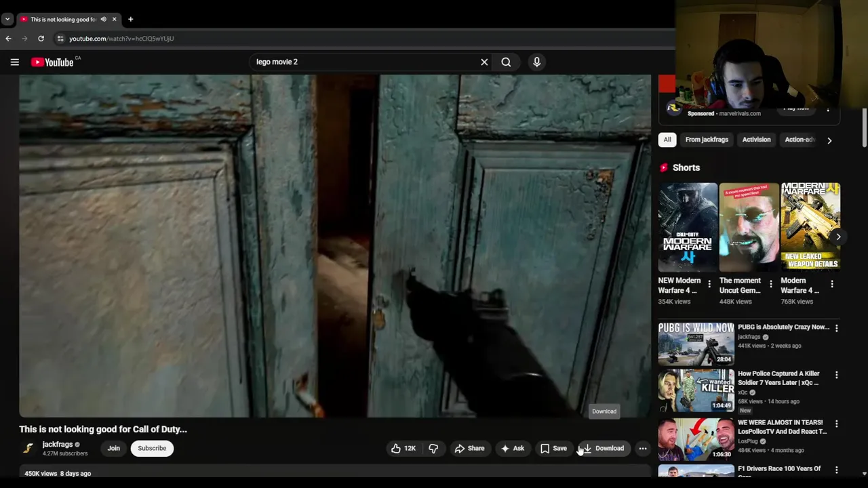This screenshot has height=488, width=868.
Task: Open WE WERE ALMOST IN TEARS thumbnail
Action: [x=696, y=439]
